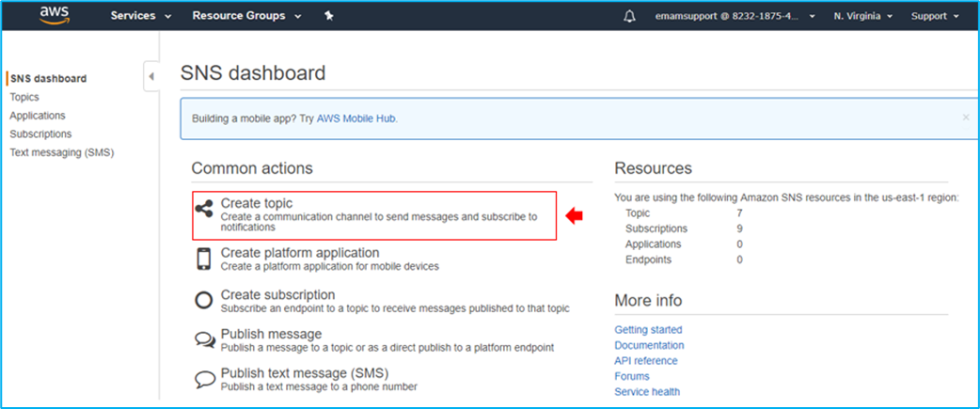This screenshot has width=980, height=409.
Task: Click the platform application phone icon
Action: tap(204, 259)
